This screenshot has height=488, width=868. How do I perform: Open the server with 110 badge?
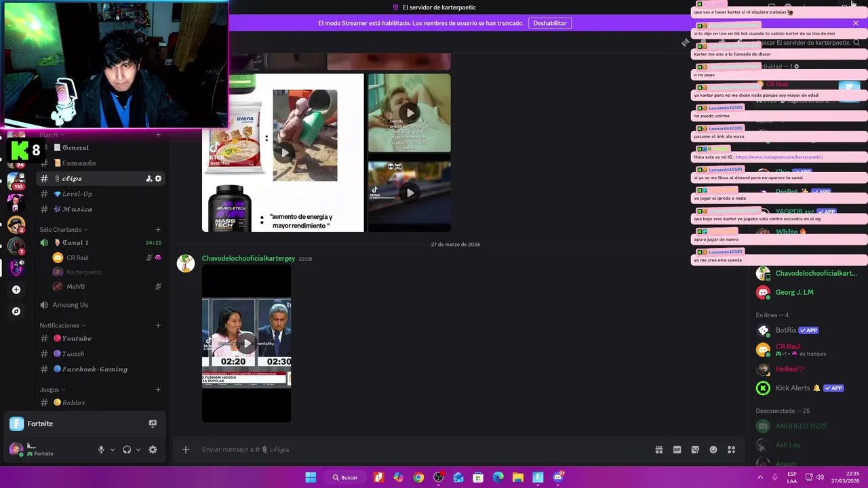point(16,181)
